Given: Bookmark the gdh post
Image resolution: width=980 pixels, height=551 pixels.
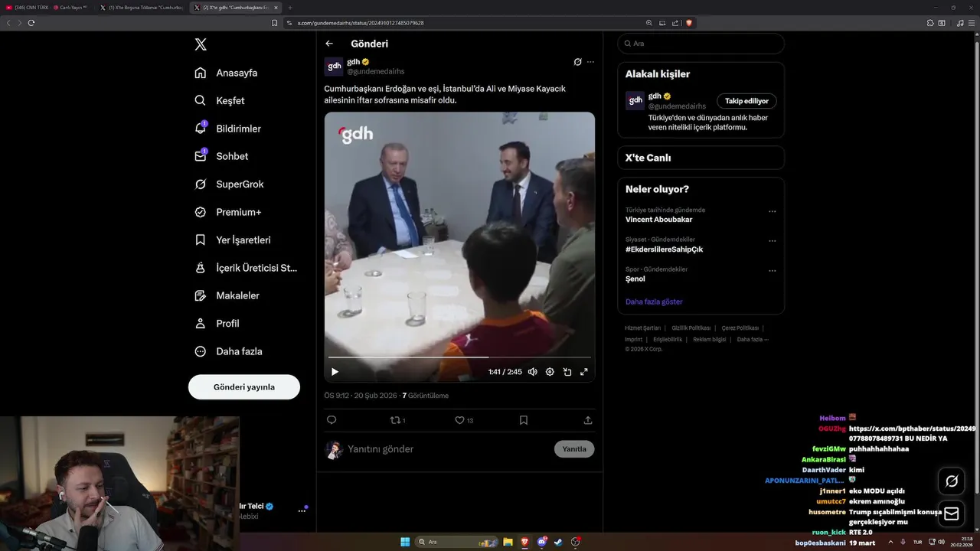Looking at the screenshot, I should tap(524, 420).
